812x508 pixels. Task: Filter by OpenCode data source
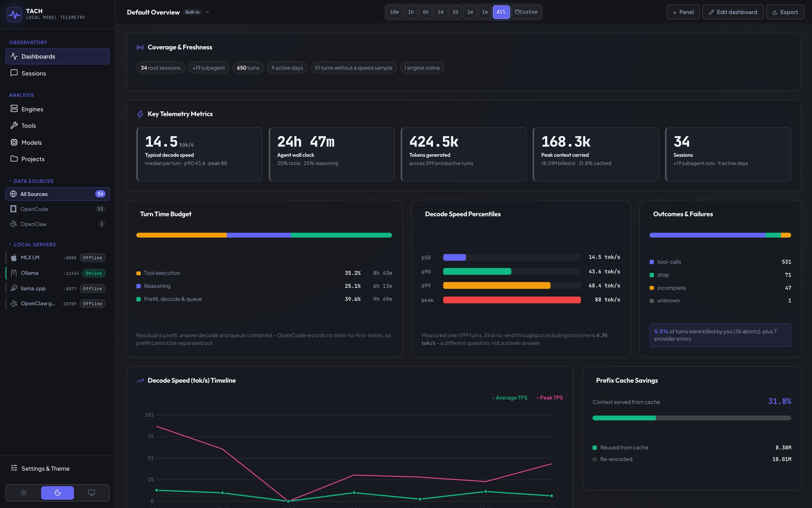coord(57,209)
